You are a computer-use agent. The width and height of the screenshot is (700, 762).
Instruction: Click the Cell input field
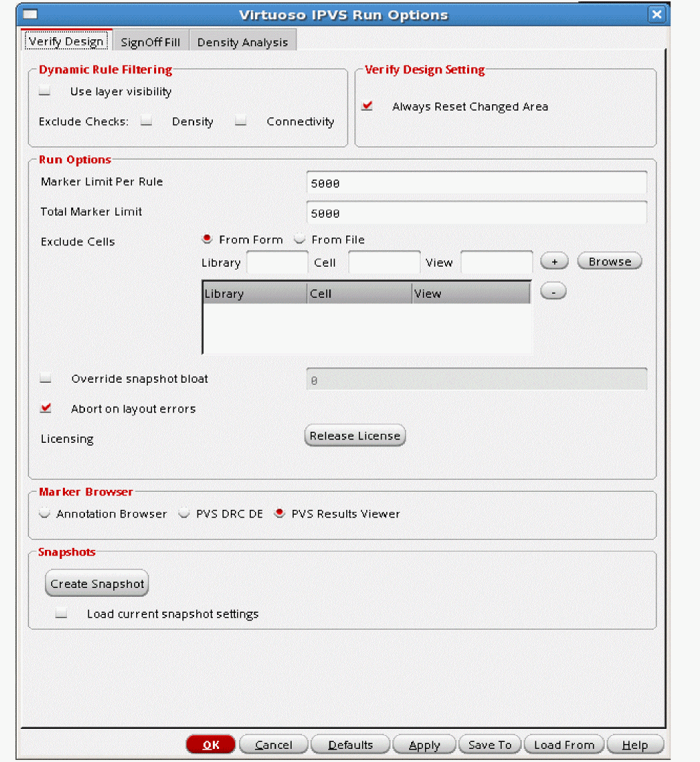(x=384, y=263)
